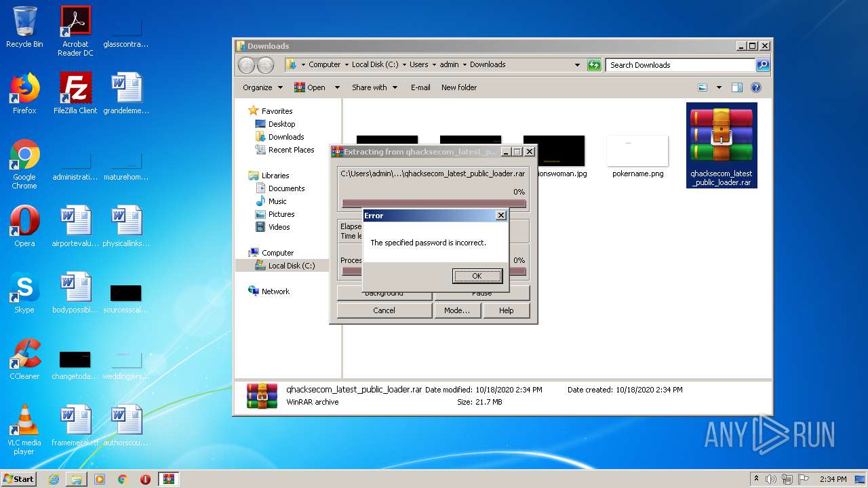Viewport: 868px width, 488px height.
Task: Click Local Disk (C:) breadcrumb segment
Action: point(375,65)
